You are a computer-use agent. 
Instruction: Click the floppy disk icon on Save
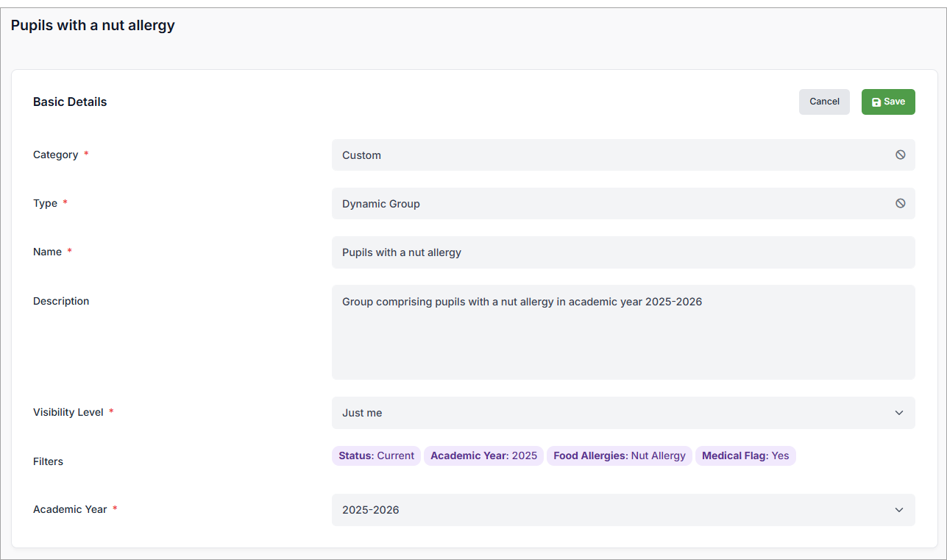pos(876,102)
